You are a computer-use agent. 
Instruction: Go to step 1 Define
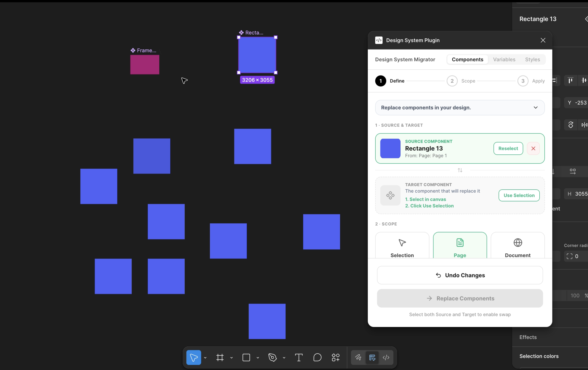[390, 81]
